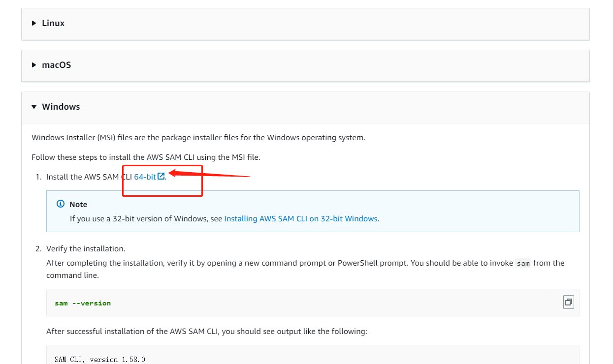Expand the macOS section arrow
The image size is (613, 364).
coord(34,65)
